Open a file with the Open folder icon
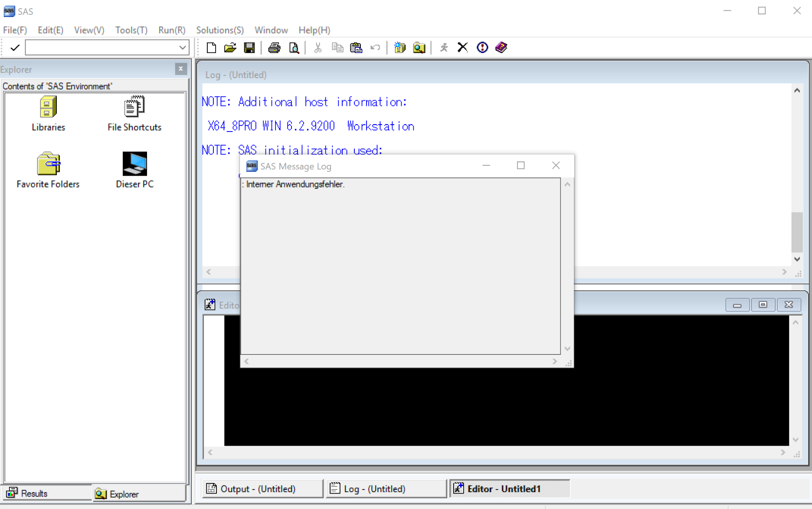Screen dimensions: 812x509 pyautogui.click(x=230, y=48)
